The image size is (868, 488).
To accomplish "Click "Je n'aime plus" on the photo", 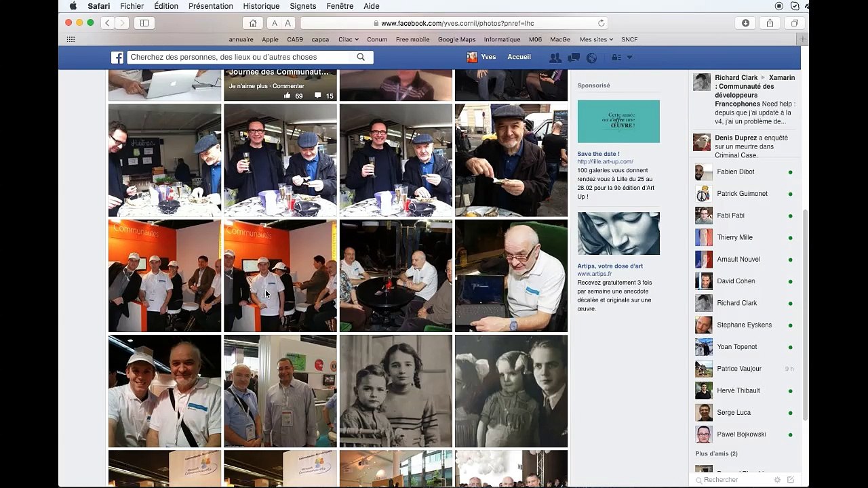I will [248, 86].
